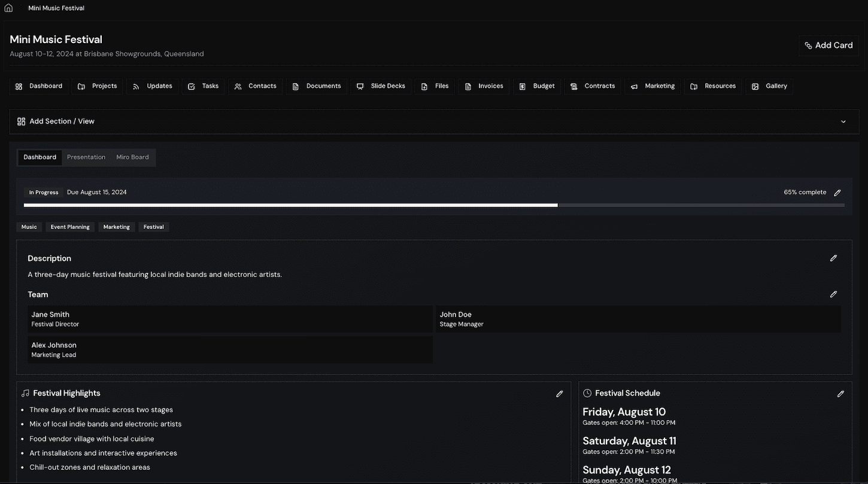Edit the Team with its pencil icon

coord(833,294)
